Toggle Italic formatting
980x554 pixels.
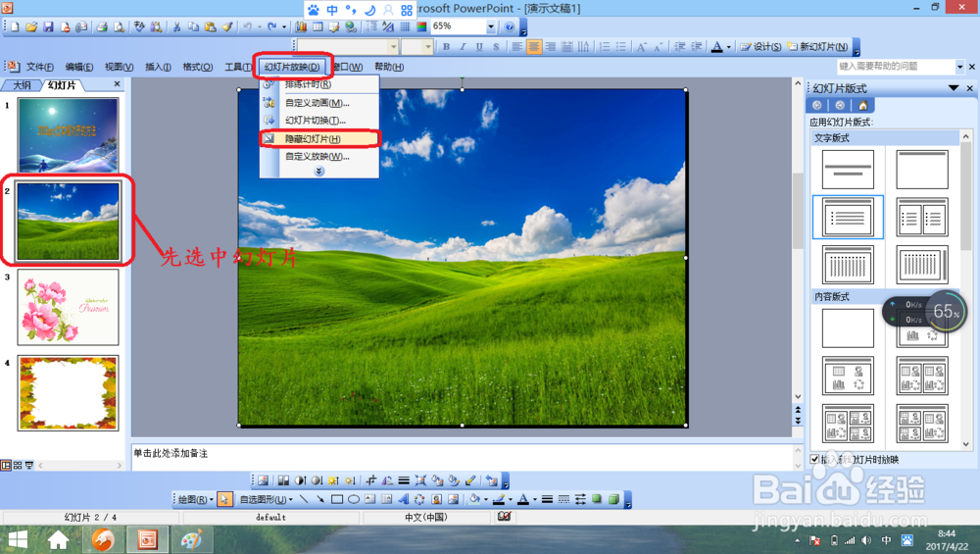coord(464,46)
